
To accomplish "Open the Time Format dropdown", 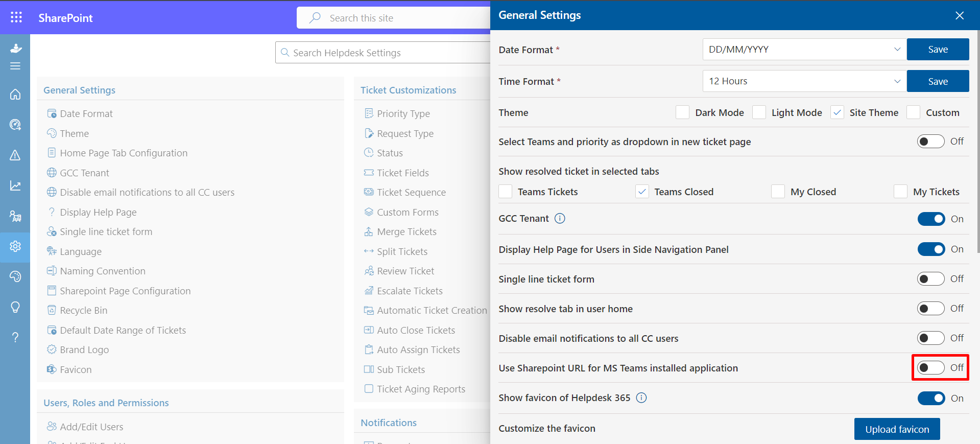I will tap(804, 81).
